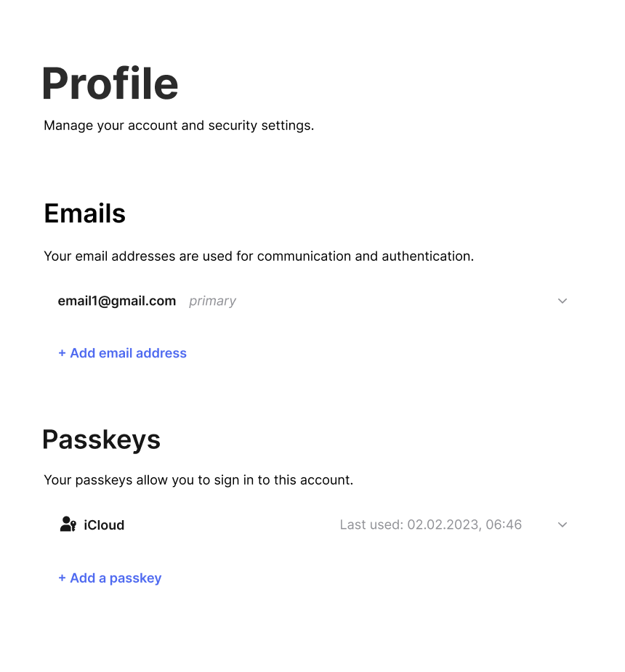Click the Passkeys section heading
Viewport: 625px width, 672px height.
point(102,440)
